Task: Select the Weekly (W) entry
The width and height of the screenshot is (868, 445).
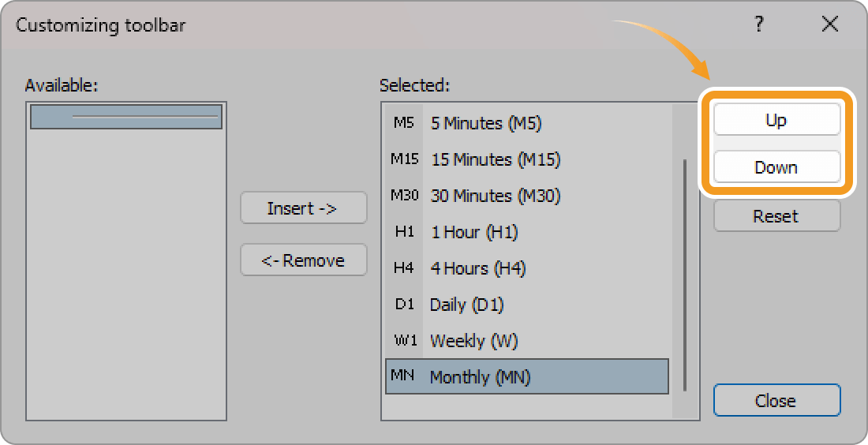Action: coord(527,340)
